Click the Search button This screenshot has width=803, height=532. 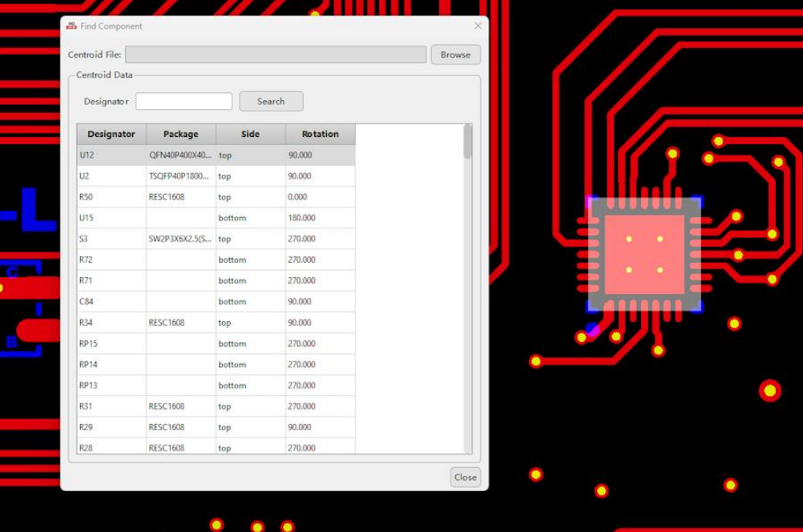pos(271,102)
